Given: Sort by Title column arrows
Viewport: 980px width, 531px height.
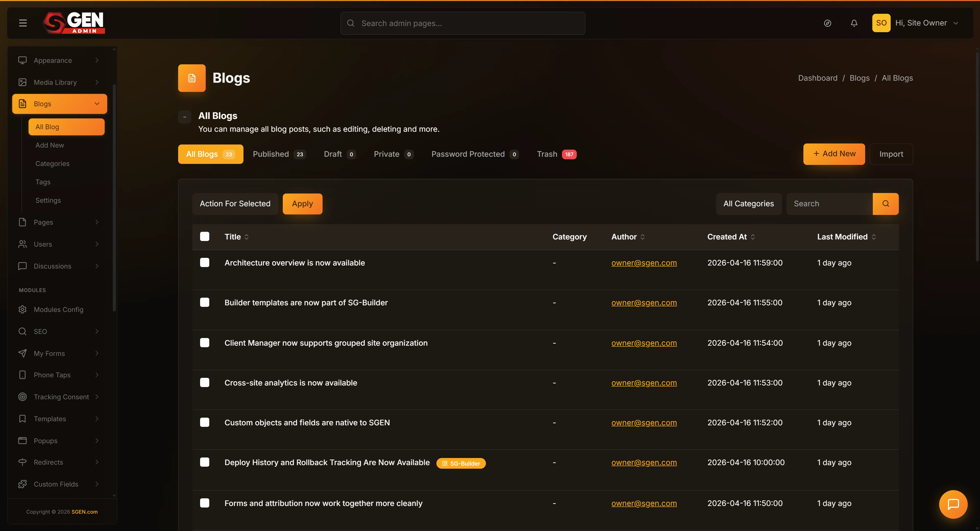Looking at the screenshot, I should tap(247, 237).
